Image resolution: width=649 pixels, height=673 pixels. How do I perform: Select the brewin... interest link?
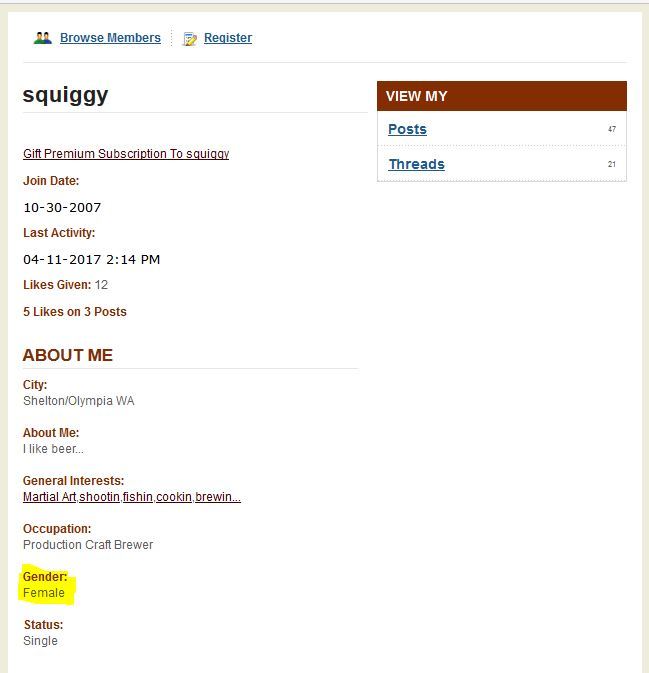coord(218,497)
